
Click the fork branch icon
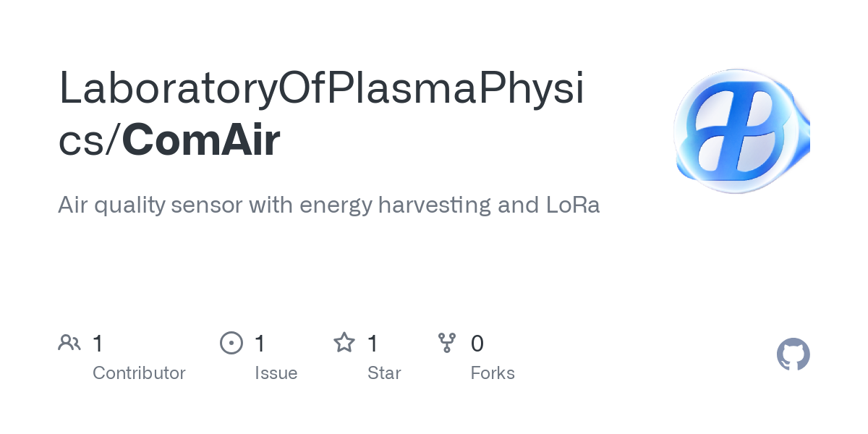click(x=447, y=343)
